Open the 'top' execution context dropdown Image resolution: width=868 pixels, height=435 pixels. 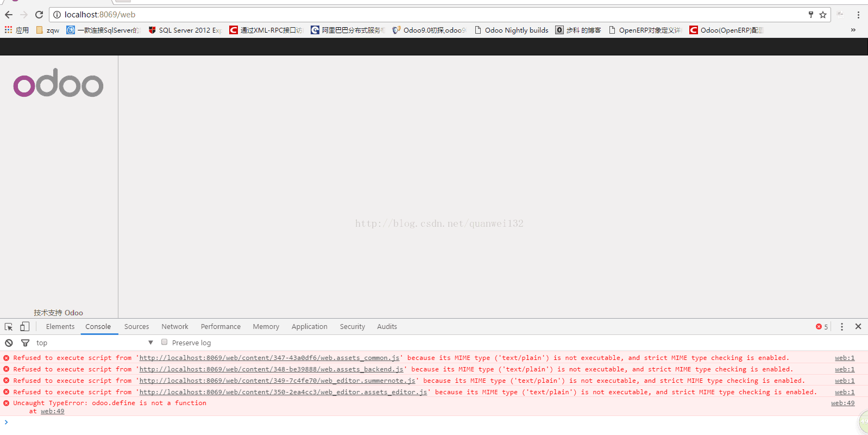pyautogui.click(x=95, y=343)
